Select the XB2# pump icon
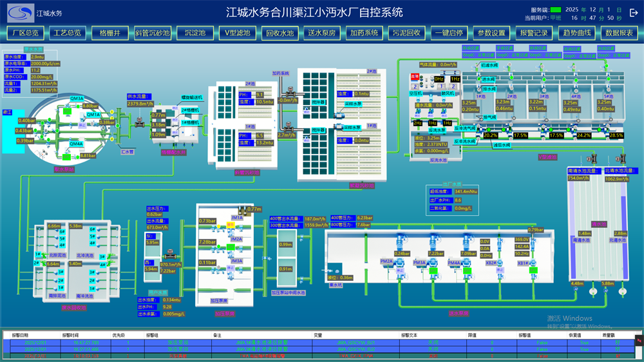The image size is (644, 362). (x=500, y=262)
